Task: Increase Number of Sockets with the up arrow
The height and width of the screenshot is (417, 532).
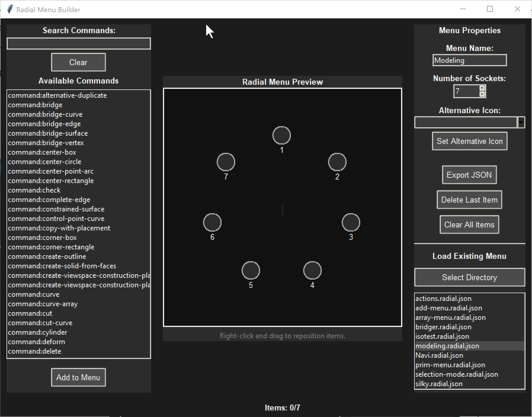Action: pos(482,88)
